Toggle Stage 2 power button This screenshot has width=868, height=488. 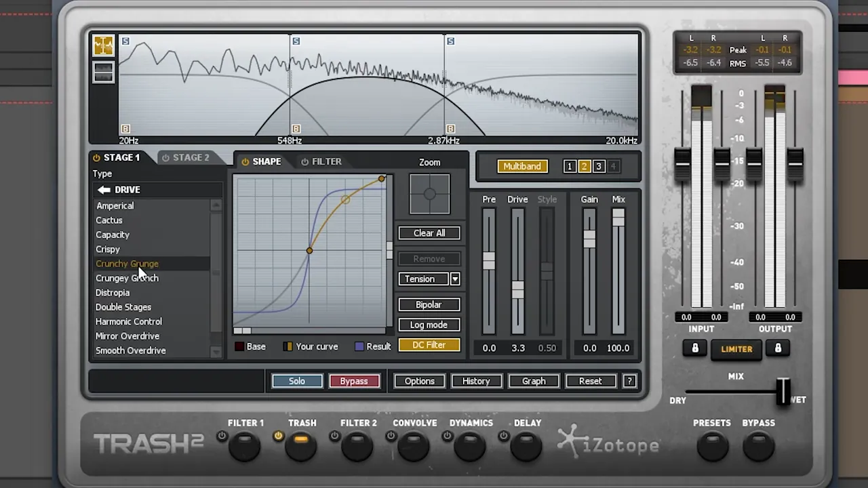click(165, 158)
